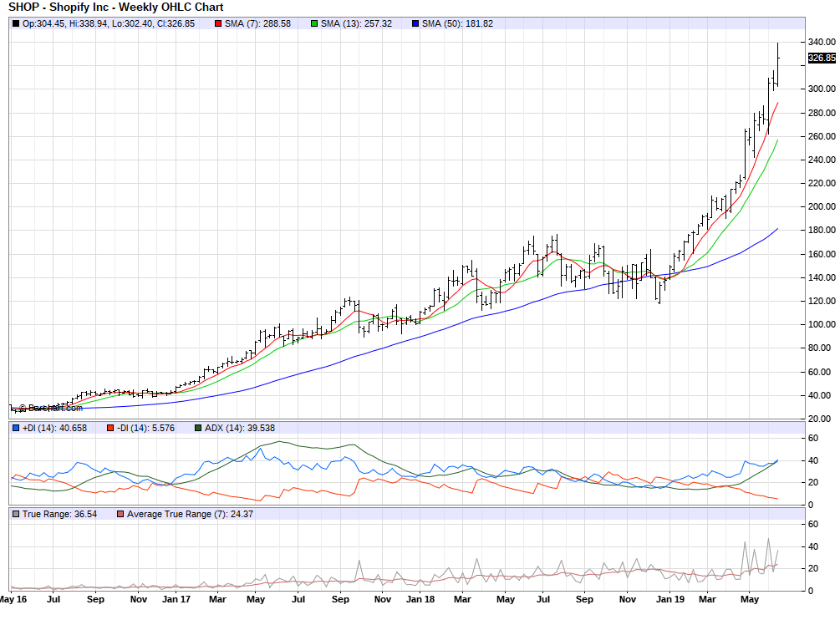Click the Jan 18 date axis label
Screen dimensions: 840x625
point(420,599)
